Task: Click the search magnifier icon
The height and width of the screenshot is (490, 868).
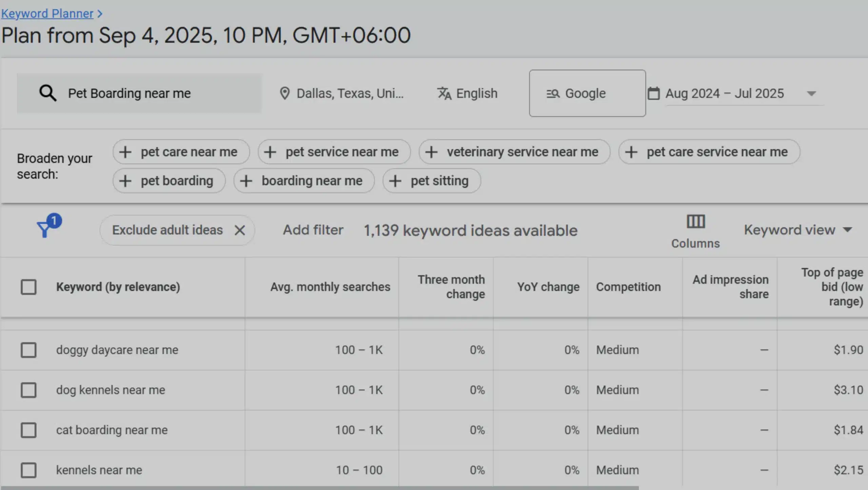Action: click(48, 93)
